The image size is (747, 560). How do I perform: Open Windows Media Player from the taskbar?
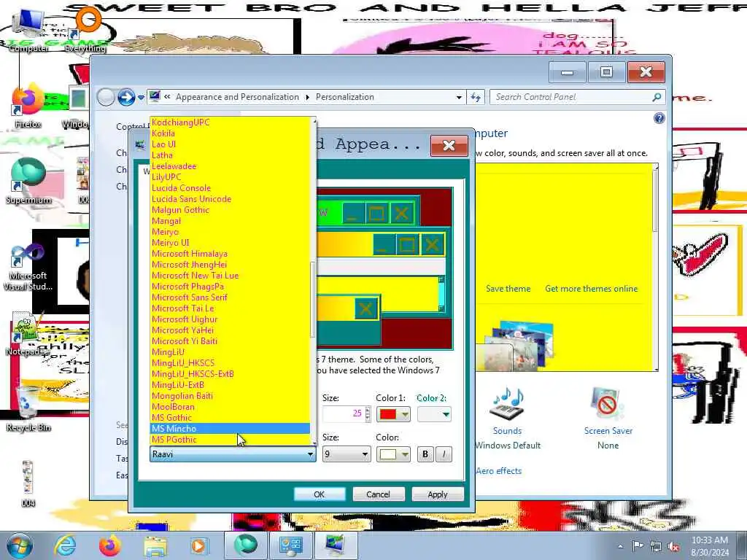click(198, 545)
